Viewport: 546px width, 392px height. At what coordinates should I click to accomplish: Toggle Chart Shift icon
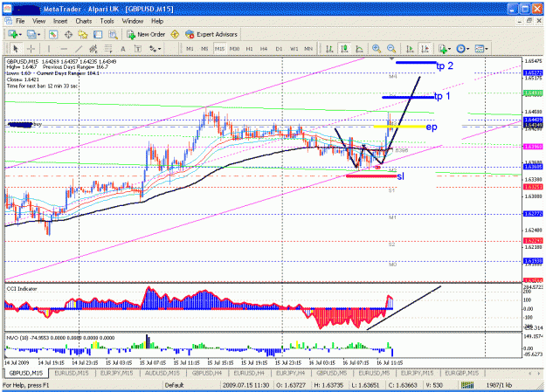coord(425,49)
